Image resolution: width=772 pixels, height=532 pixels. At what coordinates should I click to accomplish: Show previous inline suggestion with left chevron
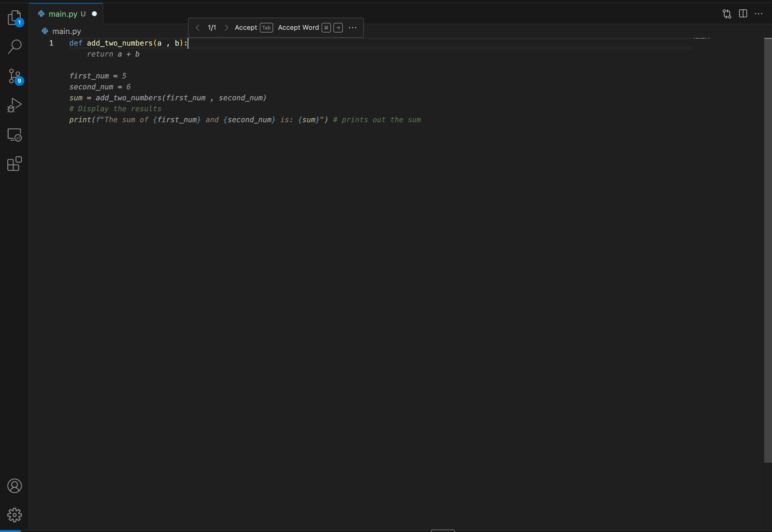pyautogui.click(x=198, y=28)
